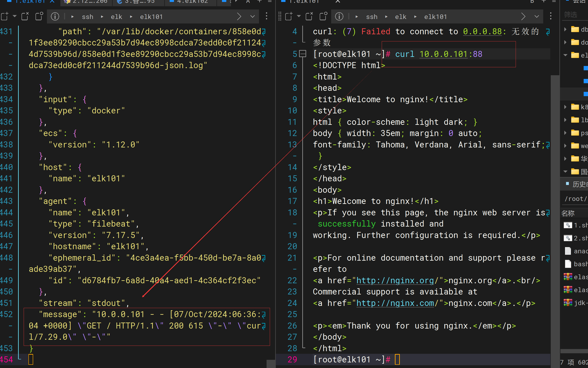Viewport: 588px width, 368px height.
Task: Expand the we folder in session tree
Action: (x=565, y=146)
